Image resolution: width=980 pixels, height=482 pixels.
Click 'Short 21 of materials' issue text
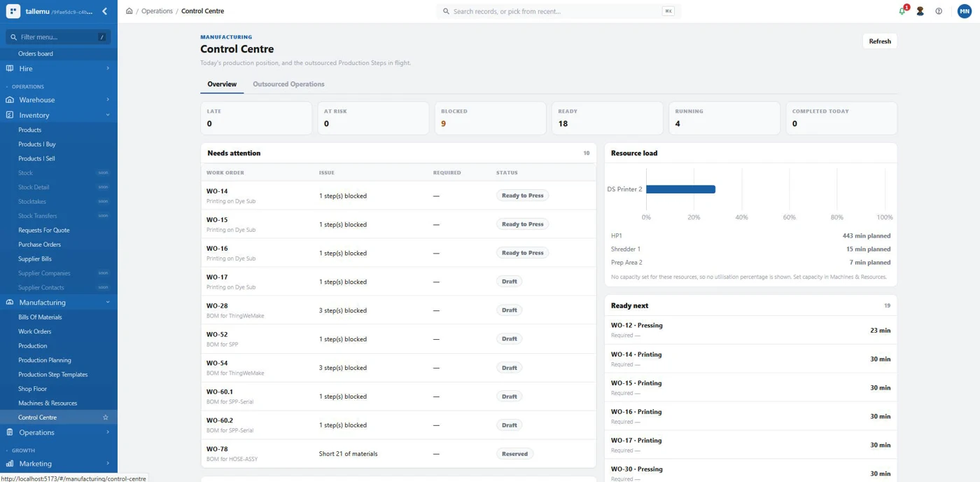point(349,454)
